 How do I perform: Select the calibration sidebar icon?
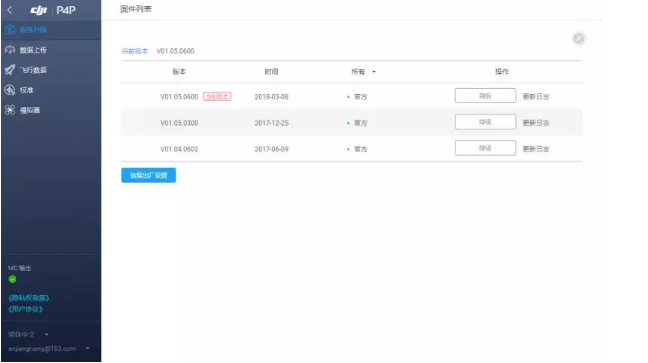pos(10,90)
